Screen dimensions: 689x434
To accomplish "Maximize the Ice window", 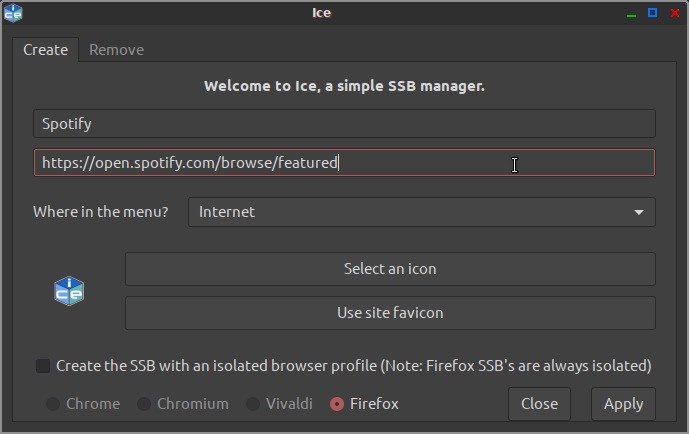I will tap(652, 13).
